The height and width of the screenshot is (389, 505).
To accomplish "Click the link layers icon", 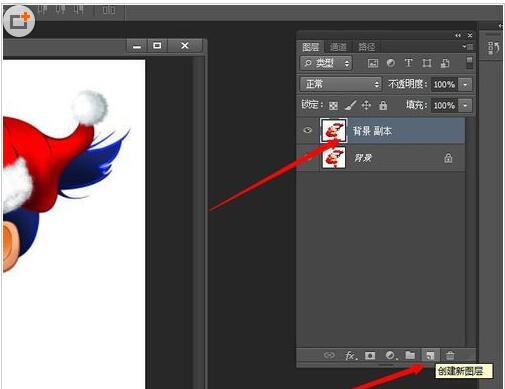I will [x=329, y=355].
